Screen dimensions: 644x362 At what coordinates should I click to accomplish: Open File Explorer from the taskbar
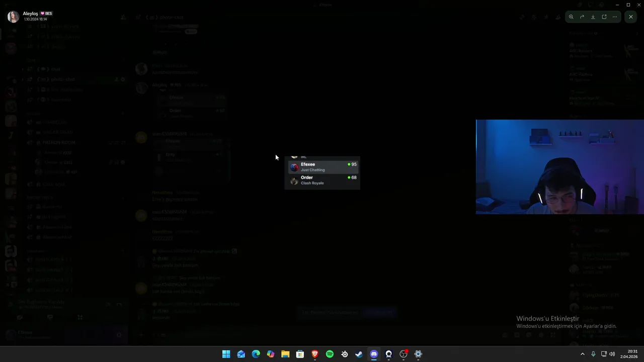(285, 354)
